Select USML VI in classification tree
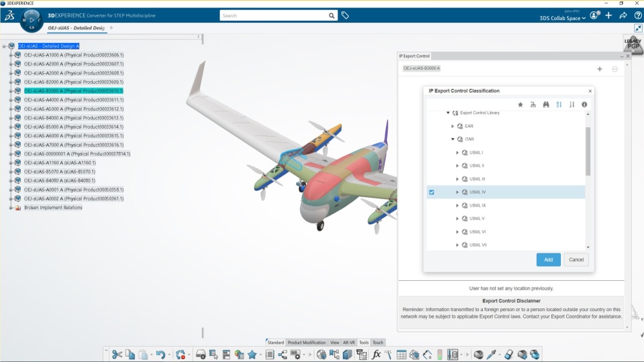Viewport: 644px width, 362px height. 477,232
